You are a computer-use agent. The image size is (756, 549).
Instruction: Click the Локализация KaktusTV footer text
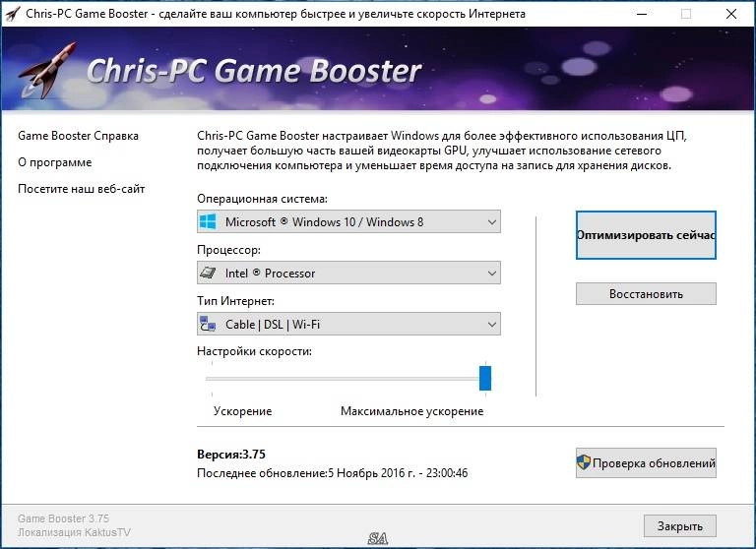(74, 532)
